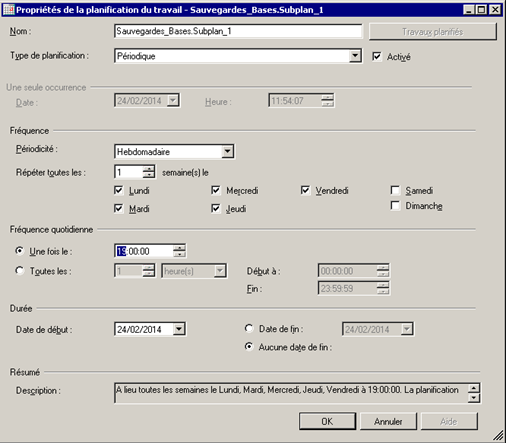The image size is (506, 443).
Task: Confirm the schedule with OK
Action: (x=327, y=421)
